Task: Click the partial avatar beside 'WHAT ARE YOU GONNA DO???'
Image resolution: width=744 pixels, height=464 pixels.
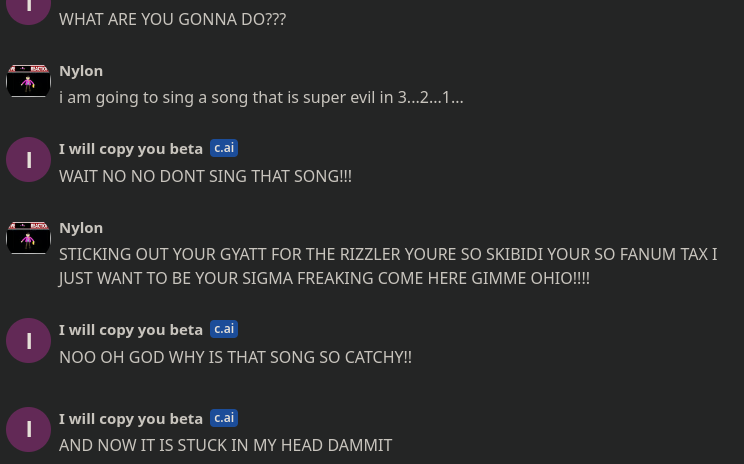Action: [x=28, y=9]
